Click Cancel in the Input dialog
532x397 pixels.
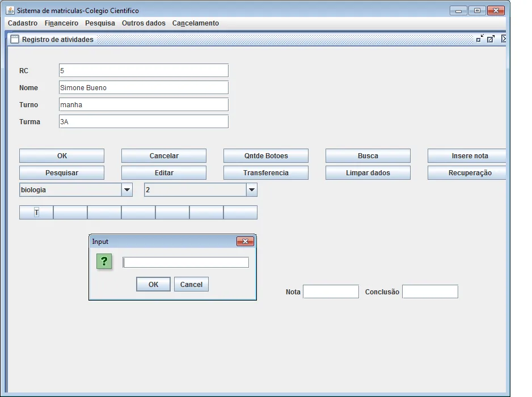(x=191, y=284)
